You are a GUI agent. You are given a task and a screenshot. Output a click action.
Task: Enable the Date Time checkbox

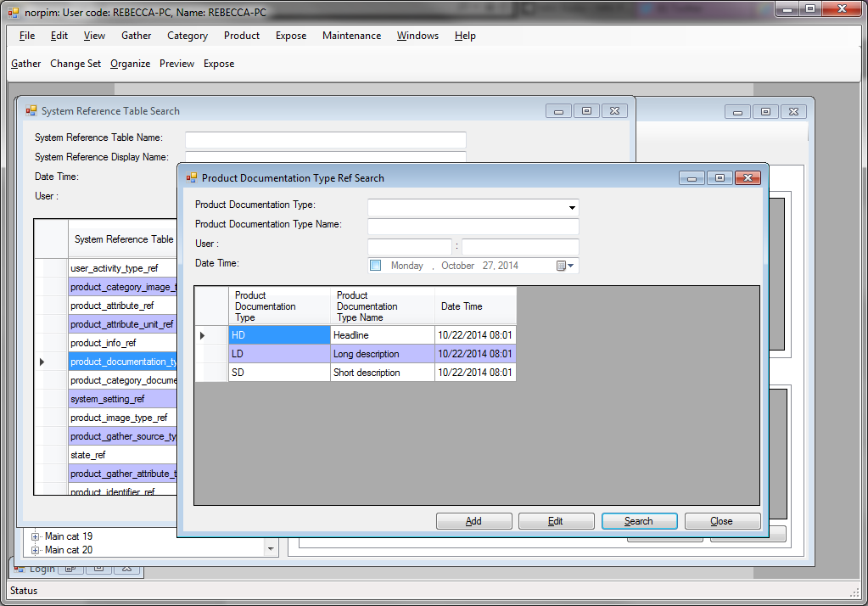pyautogui.click(x=376, y=266)
